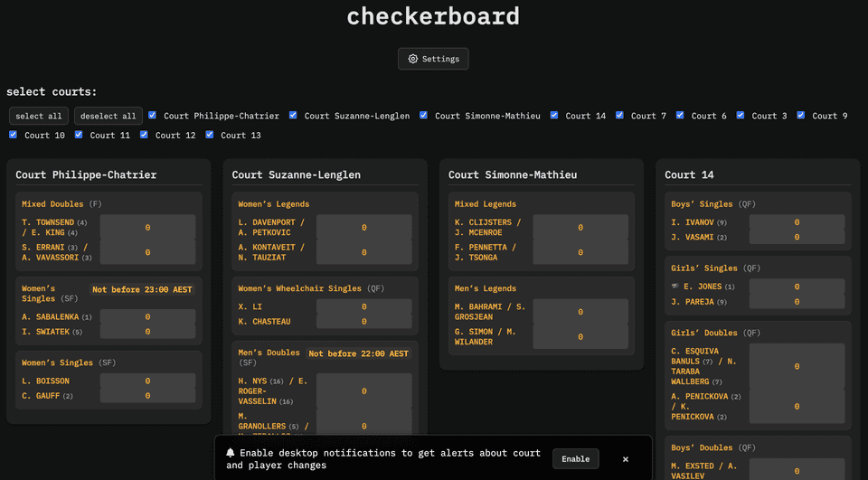Uncheck the Court 10 checkbox
The width and height of the screenshot is (868, 480).
point(14,135)
